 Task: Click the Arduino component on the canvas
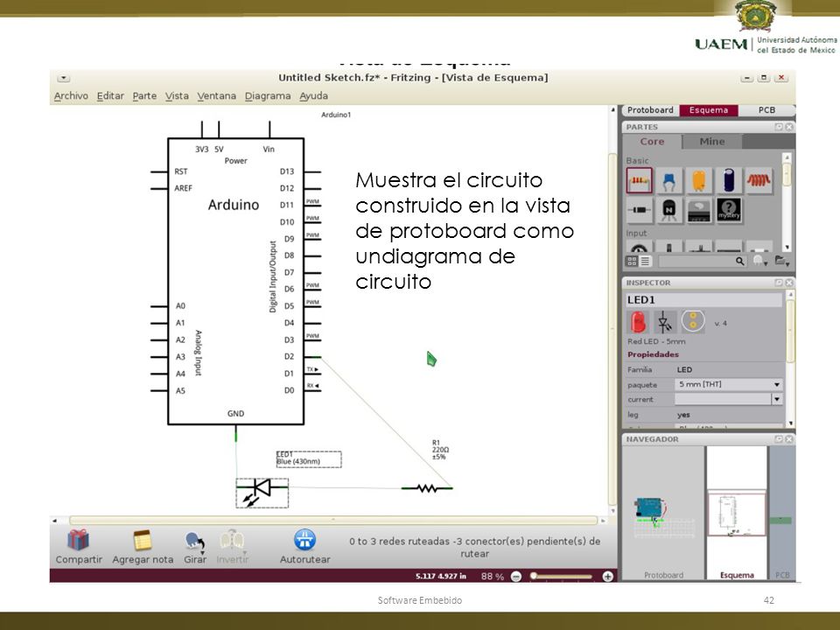point(235,281)
